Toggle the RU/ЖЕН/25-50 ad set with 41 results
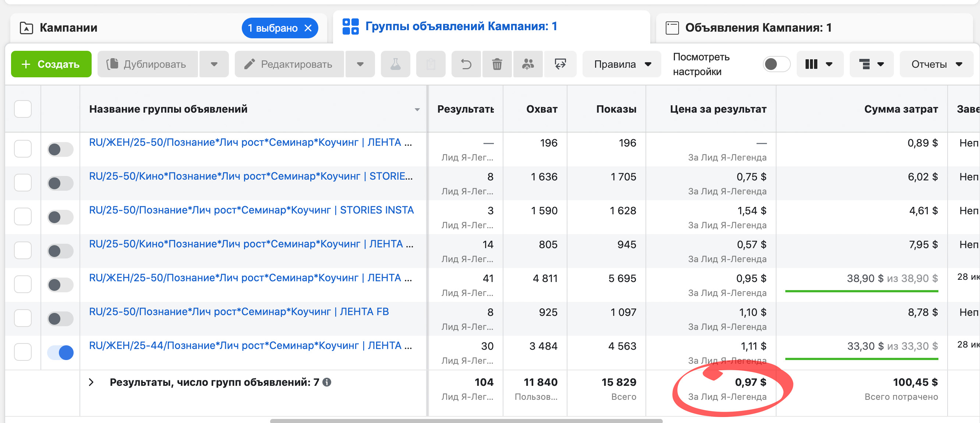 pyautogui.click(x=60, y=285)
